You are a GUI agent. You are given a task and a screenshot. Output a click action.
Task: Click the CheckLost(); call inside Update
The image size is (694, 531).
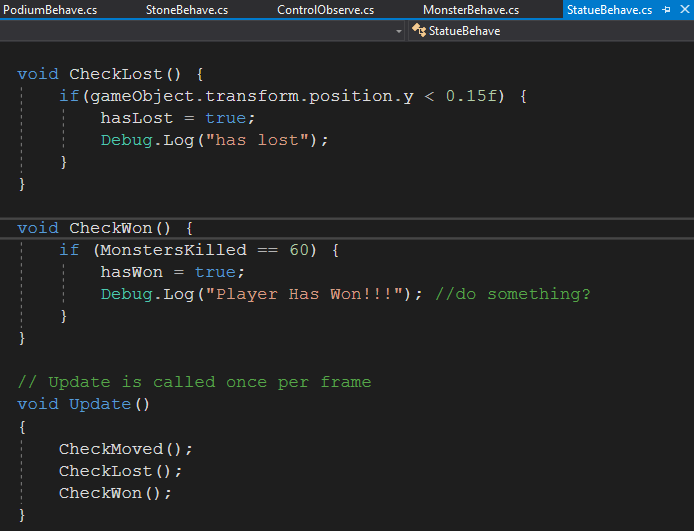click(x=120, y=471)
